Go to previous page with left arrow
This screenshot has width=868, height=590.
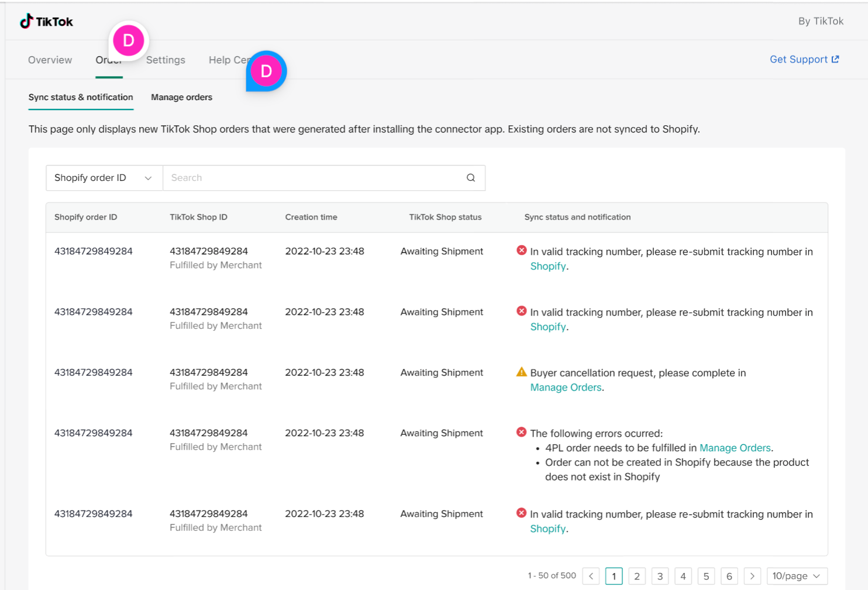(591, 576)
